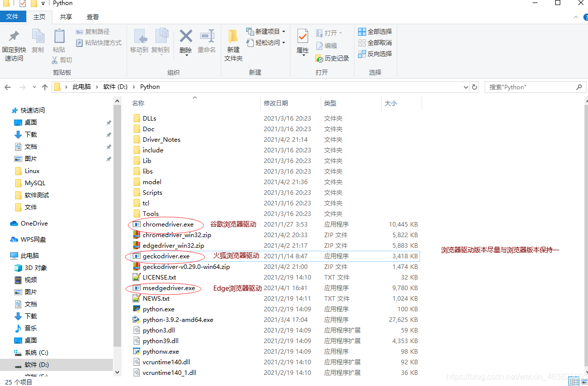
Task: Click Select all in ribbon
Action: tap(375, 31)
